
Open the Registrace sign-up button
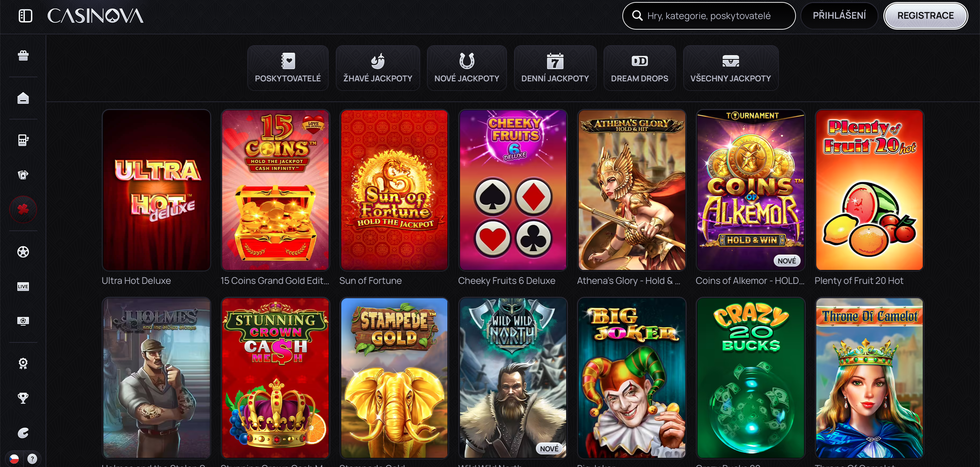(925, 16)
